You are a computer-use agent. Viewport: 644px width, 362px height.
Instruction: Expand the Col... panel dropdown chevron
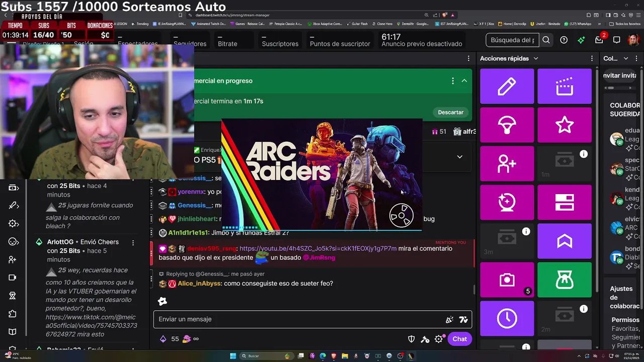pos(626,58)
